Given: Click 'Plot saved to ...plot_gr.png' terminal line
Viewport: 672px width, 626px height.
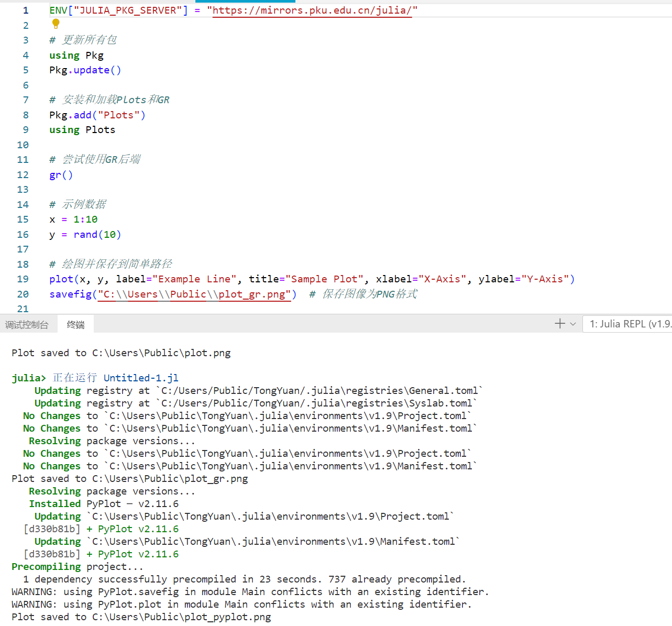Looking at the screenshot, I should pyautogui.click(x=130, y=479).
